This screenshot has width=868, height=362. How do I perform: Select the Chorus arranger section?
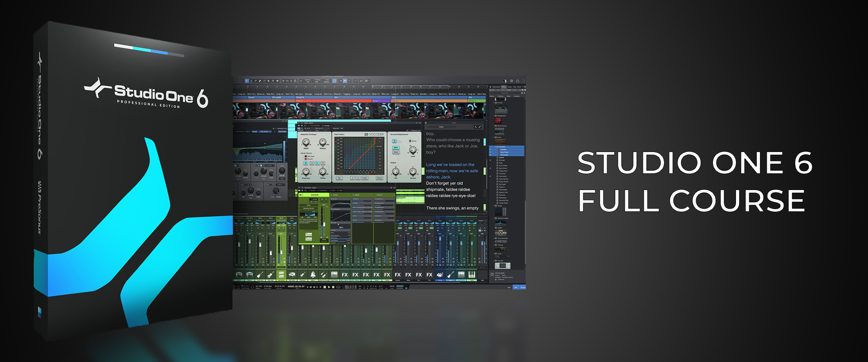[333, 101]
